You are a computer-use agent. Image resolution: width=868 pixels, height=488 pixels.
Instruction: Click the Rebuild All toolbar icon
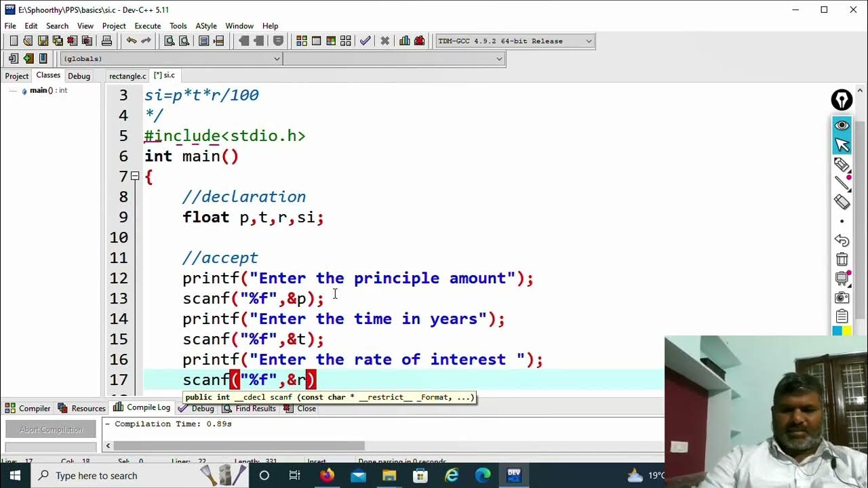[345, 41]
